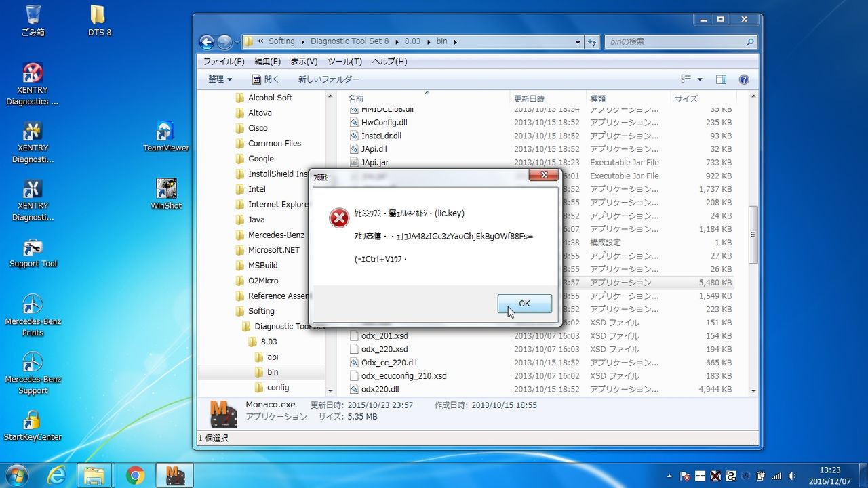Viewport: 868px width, 488px height.
Task: Expand breadcrumb arrow after Diagnostic Tool Set 8
Action: pos(397,41)
